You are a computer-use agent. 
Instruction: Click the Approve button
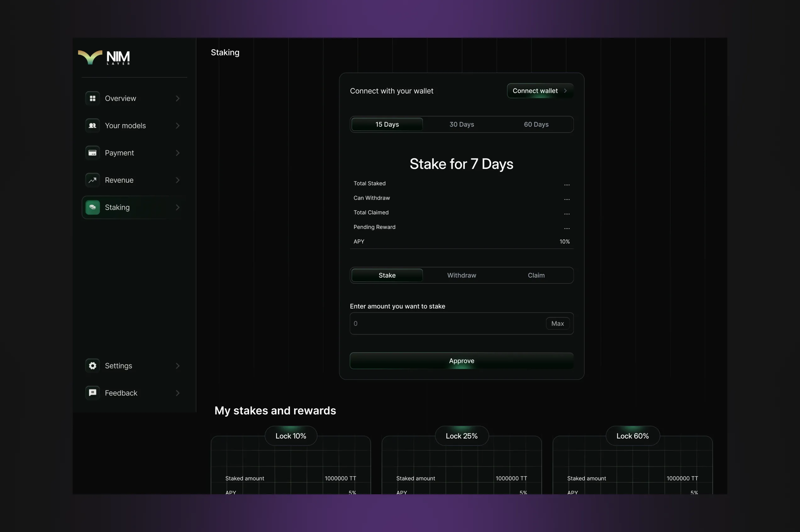(461, 361)
